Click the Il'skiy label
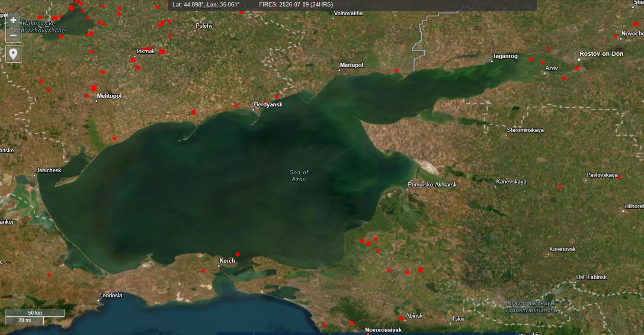Viewport: 644px width, 335px height. click(458, 319)
